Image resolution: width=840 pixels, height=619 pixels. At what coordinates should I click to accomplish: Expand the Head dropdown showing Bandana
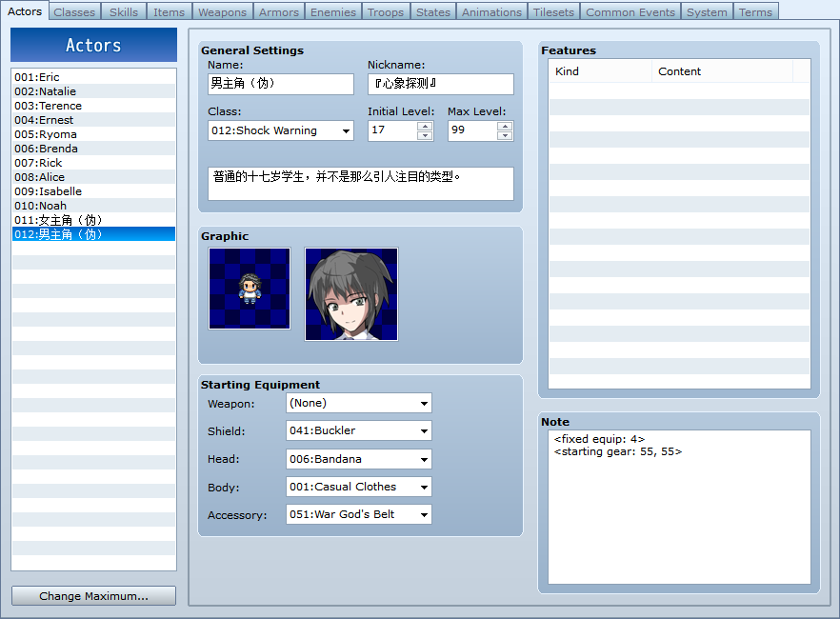(x=359, y=459)
